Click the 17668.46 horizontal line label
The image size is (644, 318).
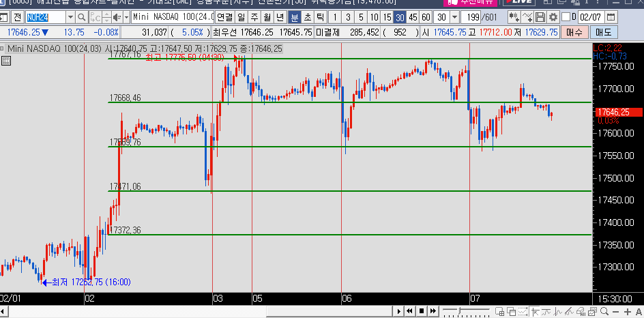(x=125, y=98)
